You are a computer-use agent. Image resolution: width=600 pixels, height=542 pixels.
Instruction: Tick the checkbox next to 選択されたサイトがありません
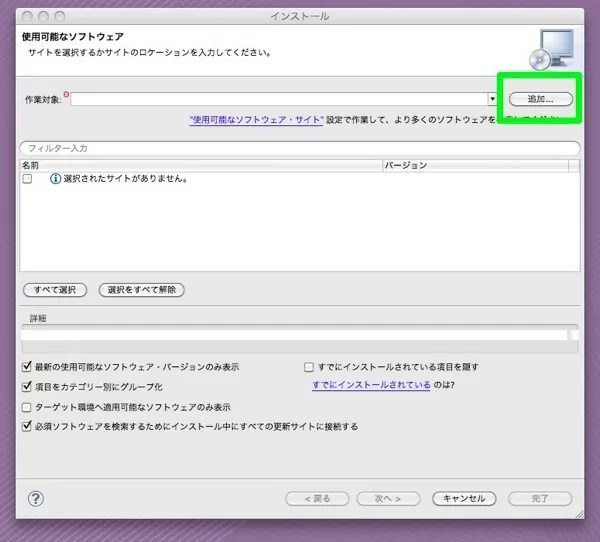click(27, 179)
